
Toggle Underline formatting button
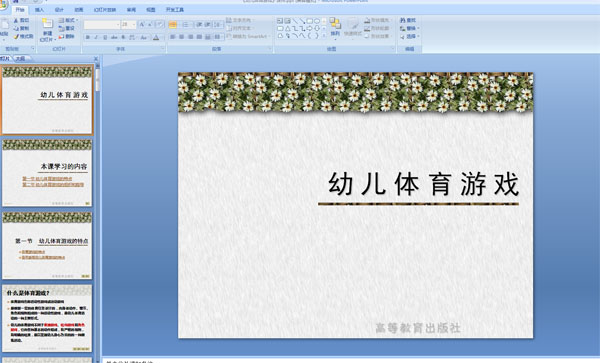(105, 37)
